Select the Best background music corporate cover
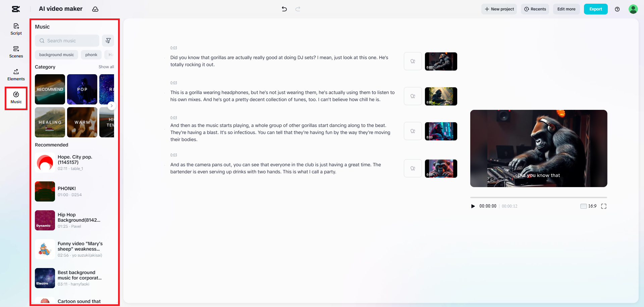The width and height of the screenshot is (644, 307). point(45,278)
